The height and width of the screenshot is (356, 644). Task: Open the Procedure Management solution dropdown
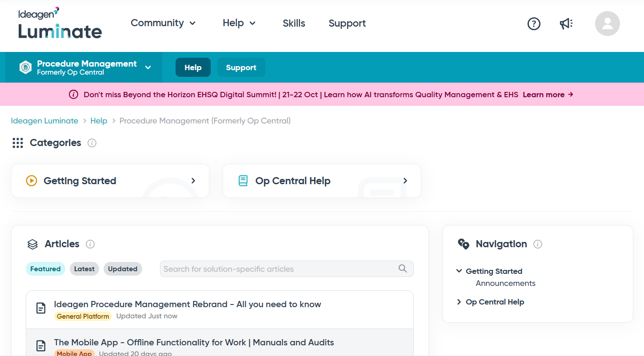(84, 67)
